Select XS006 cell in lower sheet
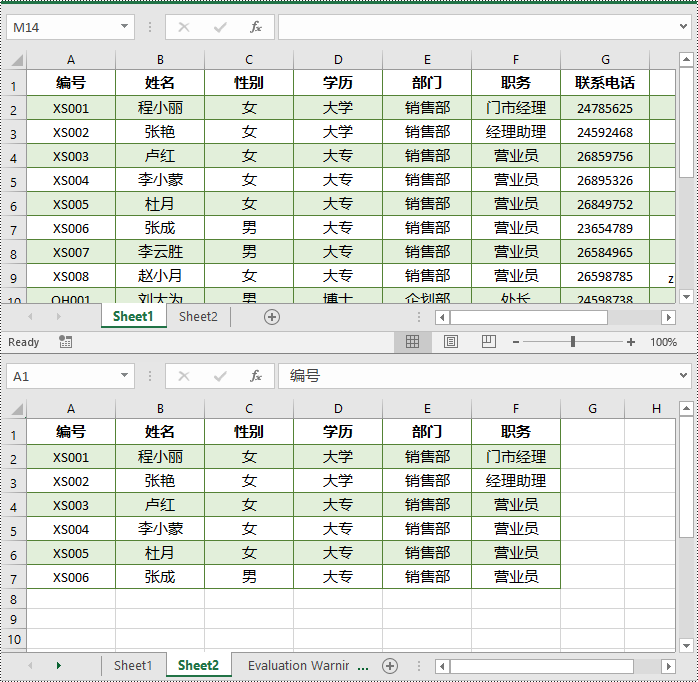 coord(71,577)
